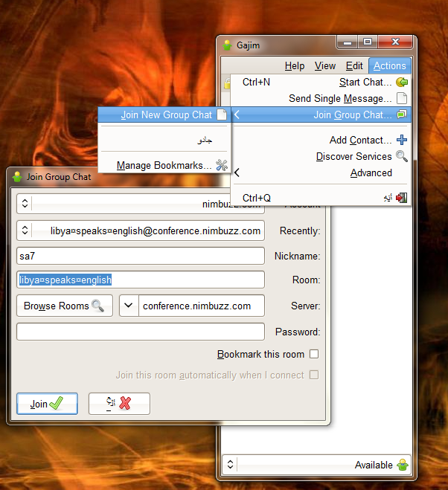This screenshot has width=448, height=490.
Task: Click the Join Group Chat bubble icon
Action: [x=402, y=115]
